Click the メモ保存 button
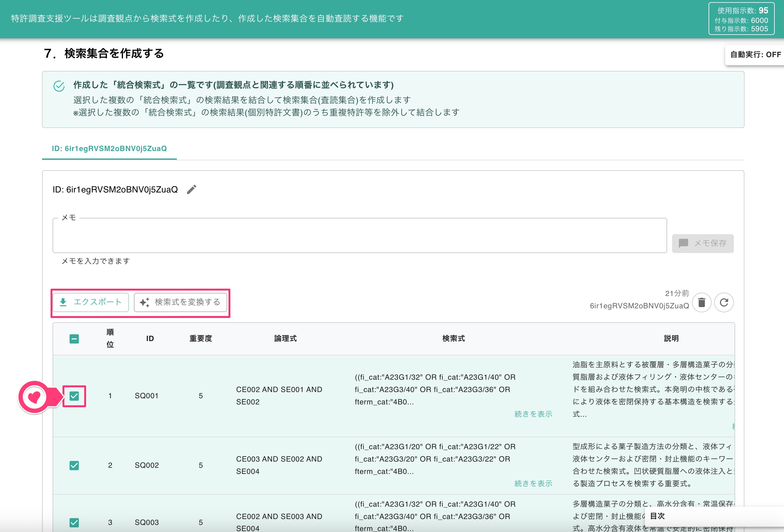The width and height of the screenshot is (784, 532). pos(703,243)
